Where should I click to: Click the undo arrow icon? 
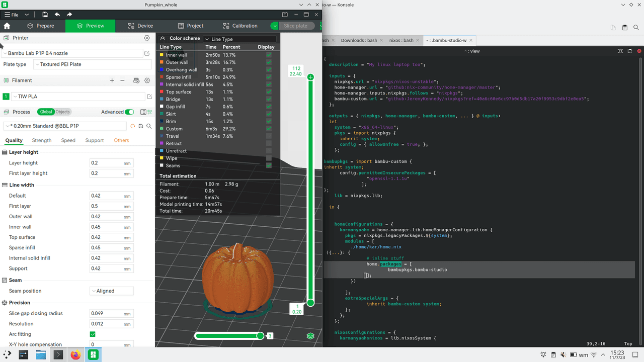tap(57, 15)
